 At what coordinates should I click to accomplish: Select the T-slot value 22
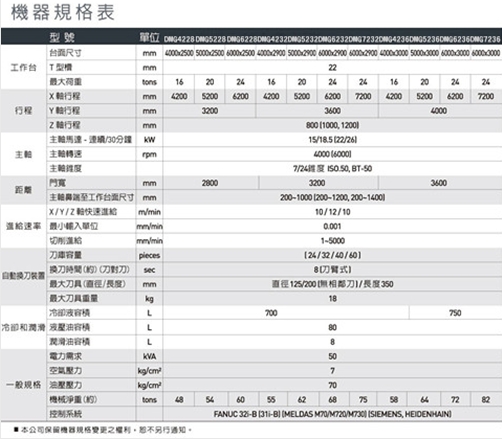tap(332, 68)
